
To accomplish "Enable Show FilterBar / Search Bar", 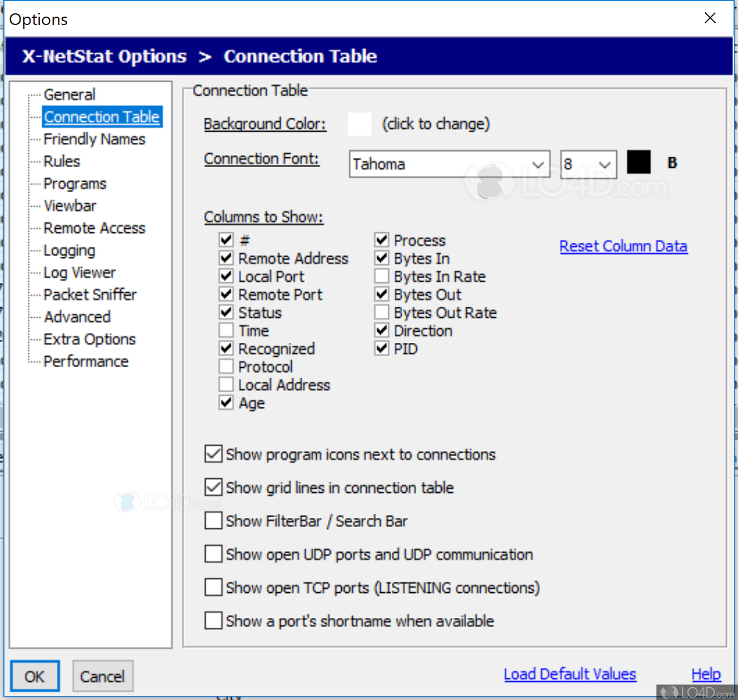I will tap(213, 521).
